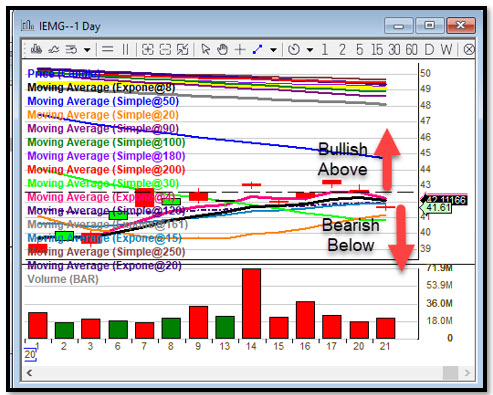Switch to the 15 minute interval
Viewport: 493px width, 395px height.
(377, 50)
